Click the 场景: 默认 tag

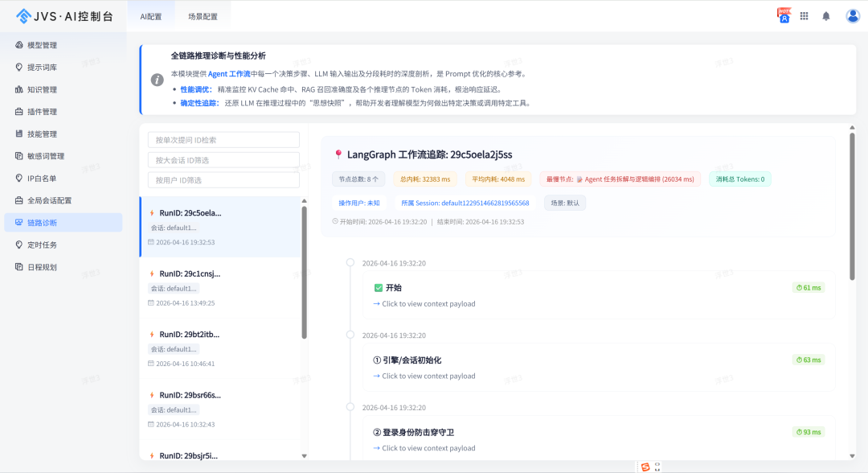(x=565, y=203)
